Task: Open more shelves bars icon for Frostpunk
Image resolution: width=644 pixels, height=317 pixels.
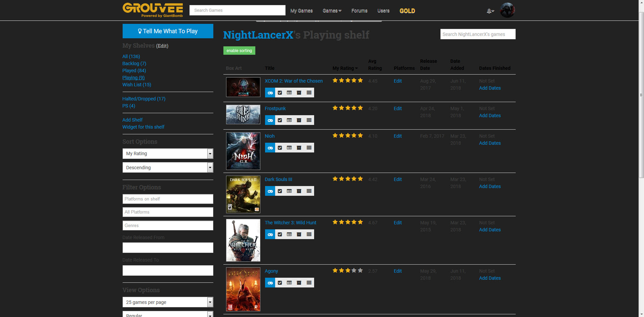Action: coord(309,120)
